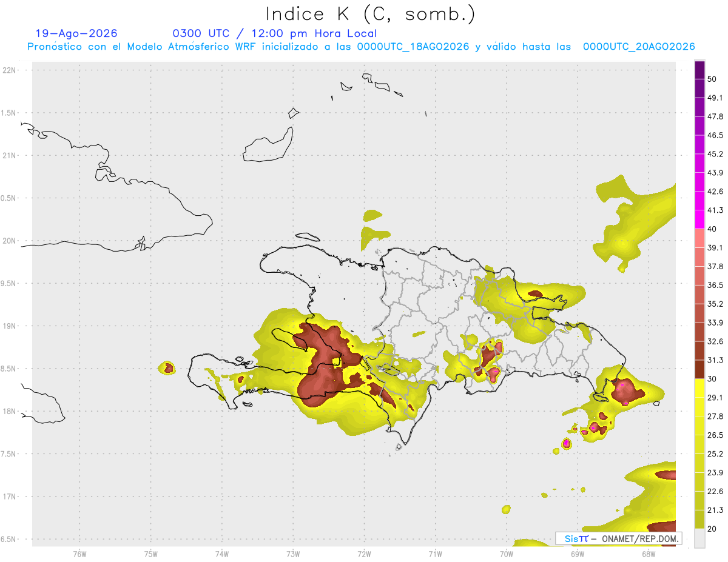
Task: Click the colorbar value "47.8"
Action: coord(715,116)
